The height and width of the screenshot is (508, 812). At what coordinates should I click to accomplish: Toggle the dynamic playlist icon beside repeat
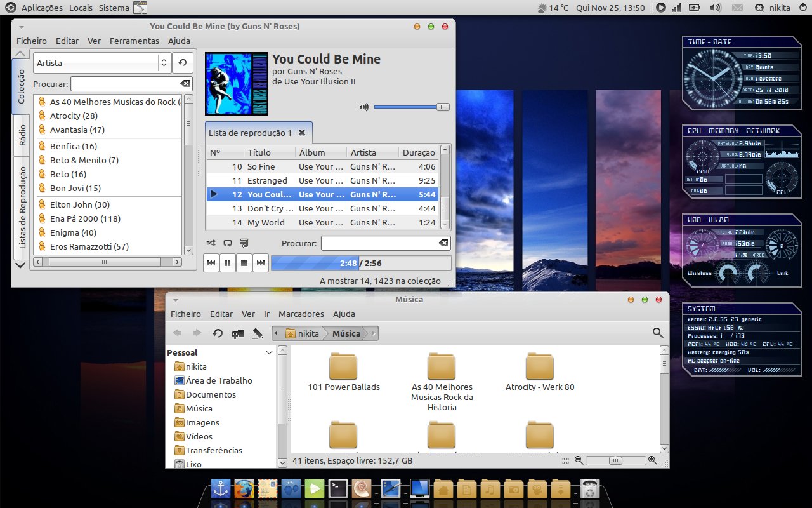(x=244, y=243)
